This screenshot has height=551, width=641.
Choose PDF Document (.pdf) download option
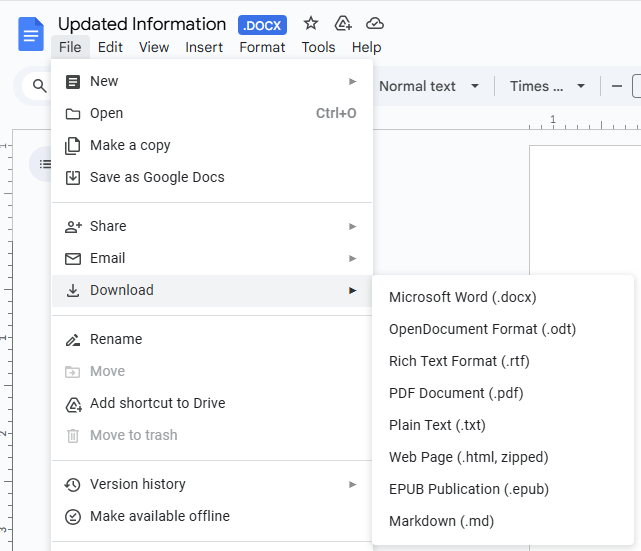pos(456,393)
